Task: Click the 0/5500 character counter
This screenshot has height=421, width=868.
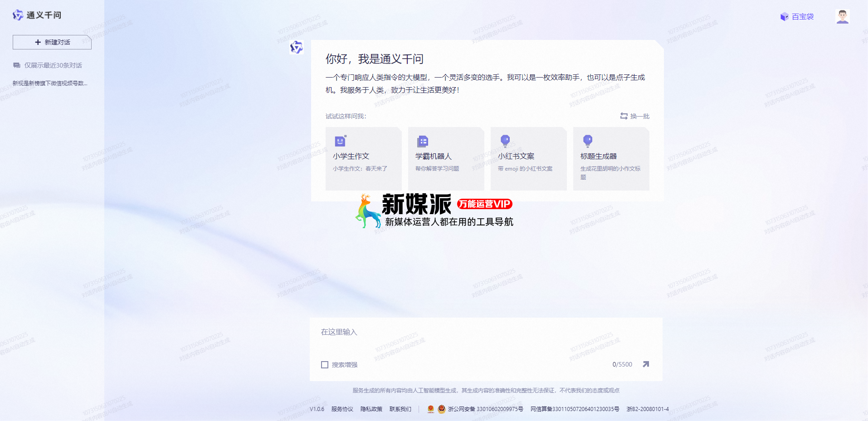Action: (x=622, y=364)
